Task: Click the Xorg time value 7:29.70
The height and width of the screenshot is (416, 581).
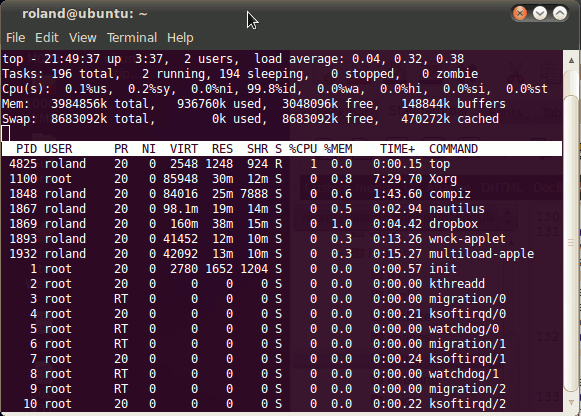Action: tap(398, 179)
